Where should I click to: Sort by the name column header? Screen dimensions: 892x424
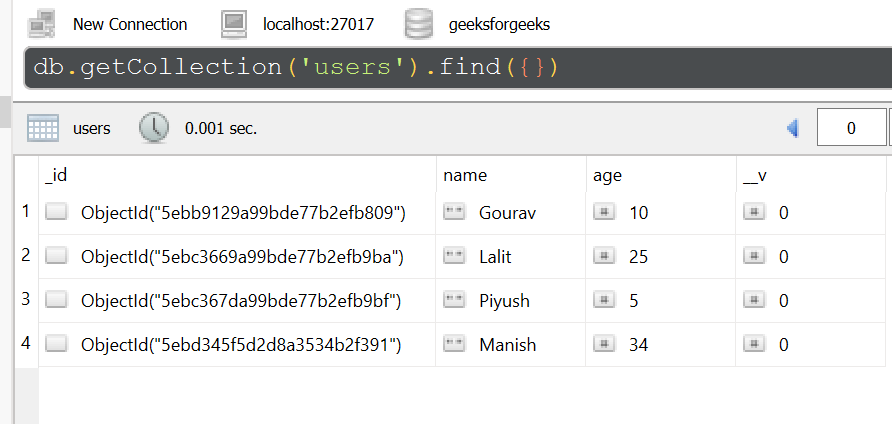click(x=465, y=175)
